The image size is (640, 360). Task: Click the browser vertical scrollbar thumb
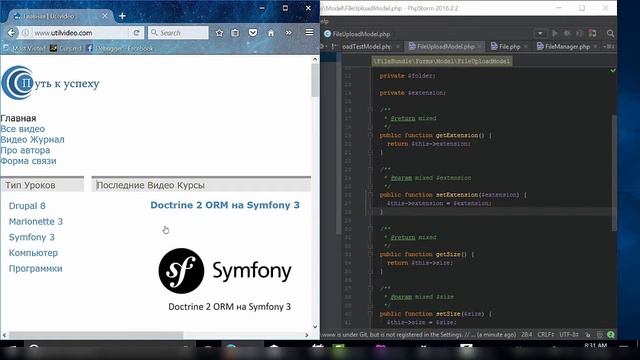(315, 80)
